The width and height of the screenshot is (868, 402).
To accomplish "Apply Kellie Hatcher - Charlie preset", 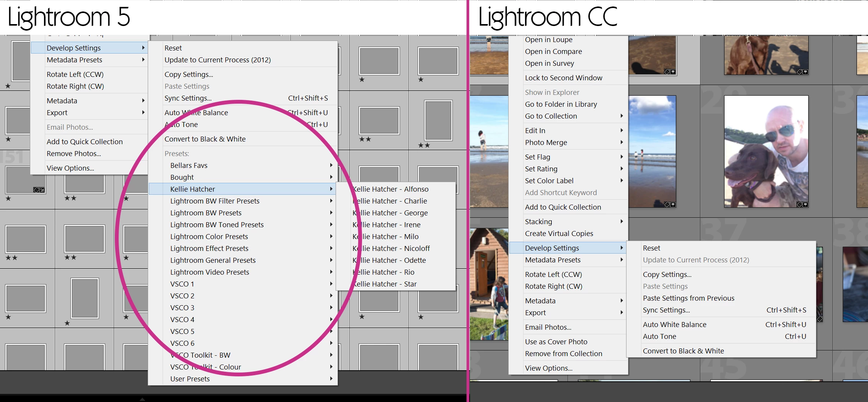I will pyautogui.click(x=396, y=201).
